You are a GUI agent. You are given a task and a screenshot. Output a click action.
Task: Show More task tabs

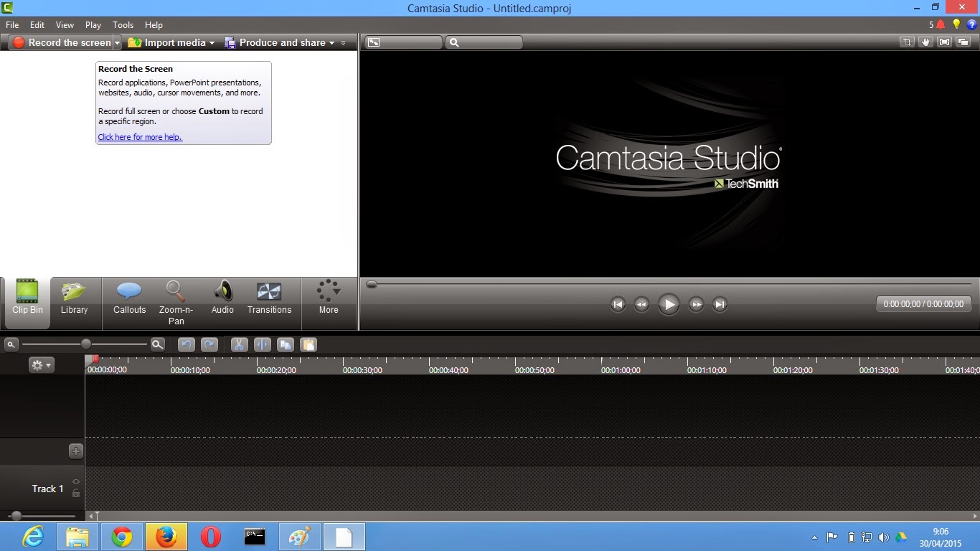coord(329,298)
